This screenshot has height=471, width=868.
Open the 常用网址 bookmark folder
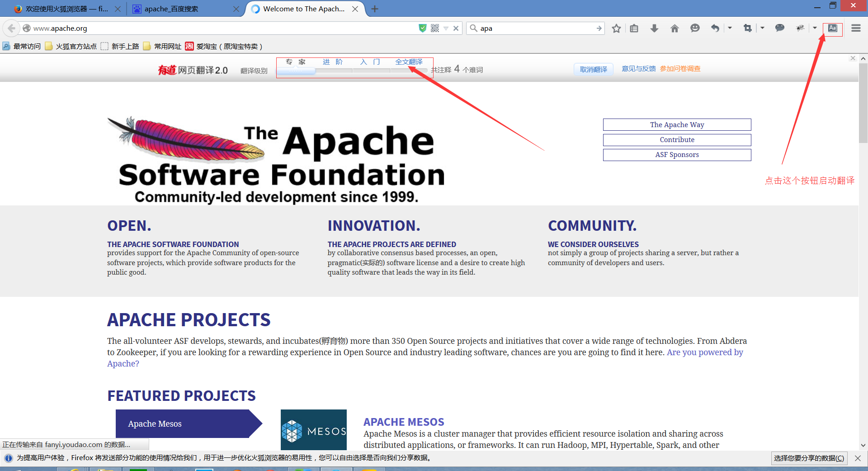pyautogui.click(x=162, y=46)
